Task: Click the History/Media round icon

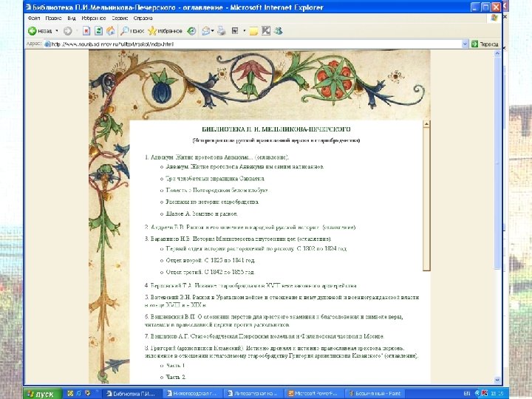Action: 191,31
